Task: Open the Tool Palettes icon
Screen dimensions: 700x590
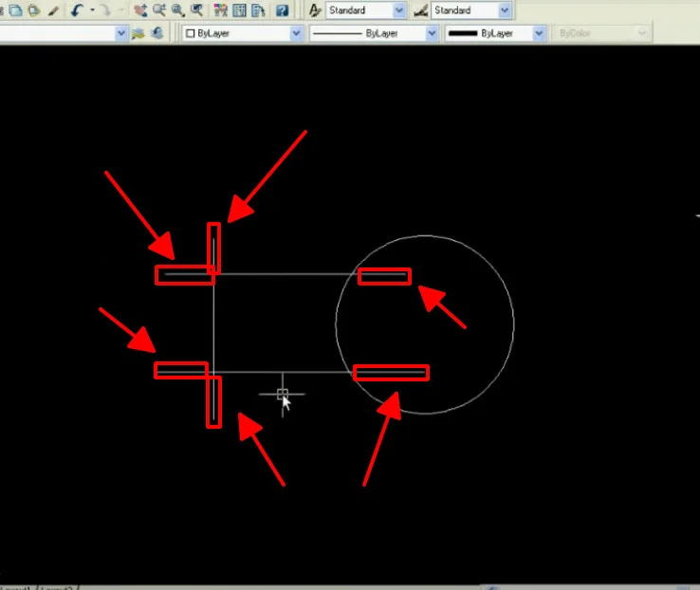Action: [258, 9]
